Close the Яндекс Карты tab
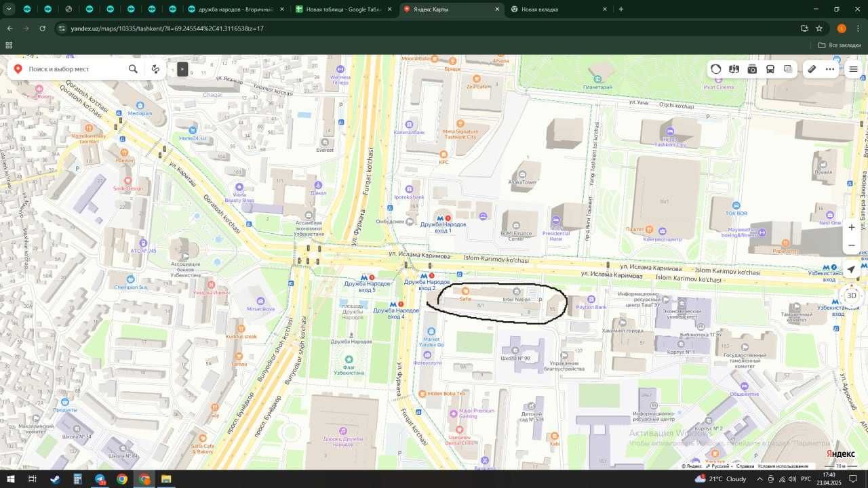 tap(497, 9)
